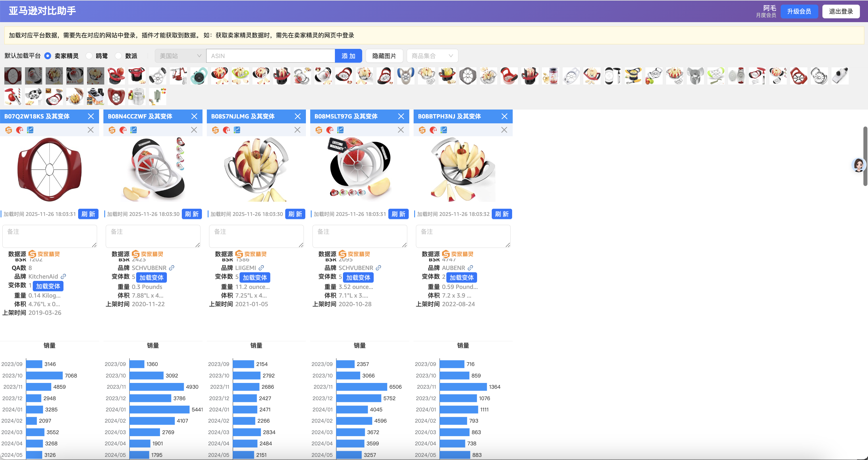Image resolution: width=868 pixels, height=460 pixels.
Task: Click into the ASIN input field
Action: click(270, 56)
